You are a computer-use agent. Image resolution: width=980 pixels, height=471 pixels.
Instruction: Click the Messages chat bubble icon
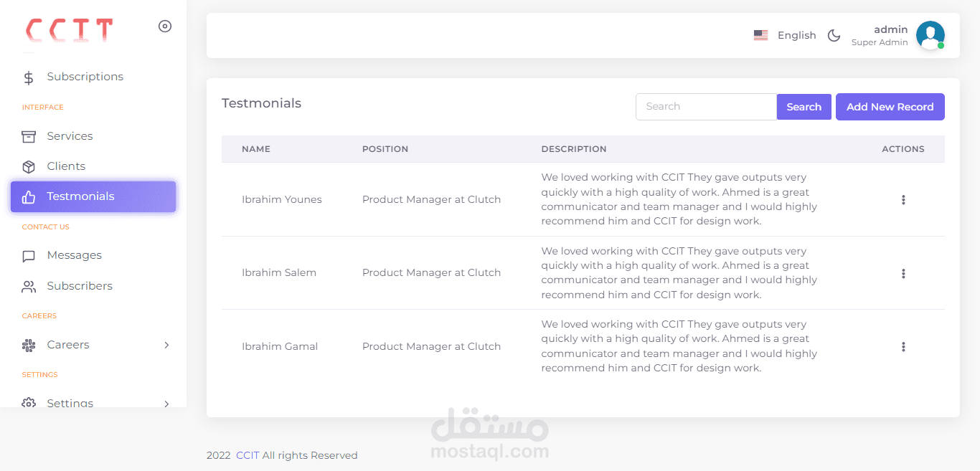pyautogui.click(x=29, y=256)
